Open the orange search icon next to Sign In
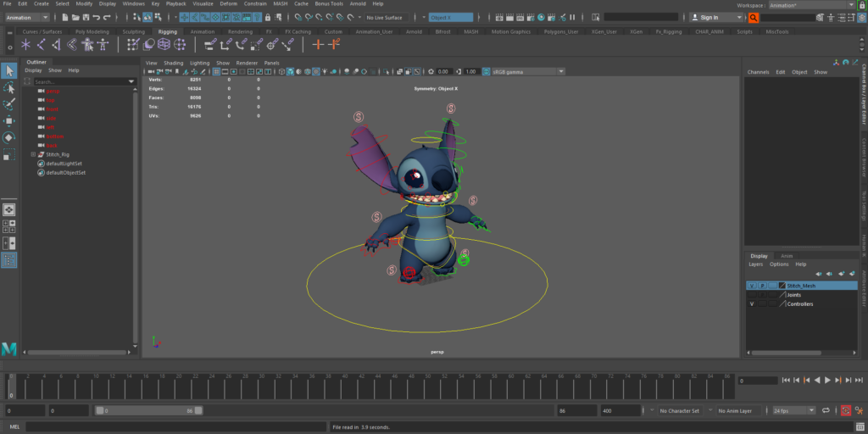This screenshot has width=868, height=434. pos(754,18)
